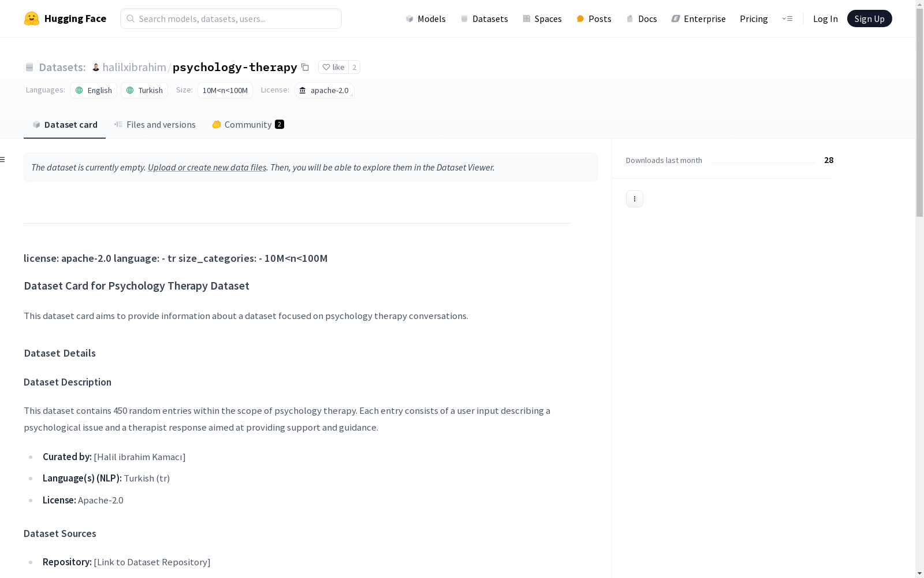Click Dataset Card for Psychology Therapy Dataset heading
This screenshot has height=578, width=924.
(136, 286)
